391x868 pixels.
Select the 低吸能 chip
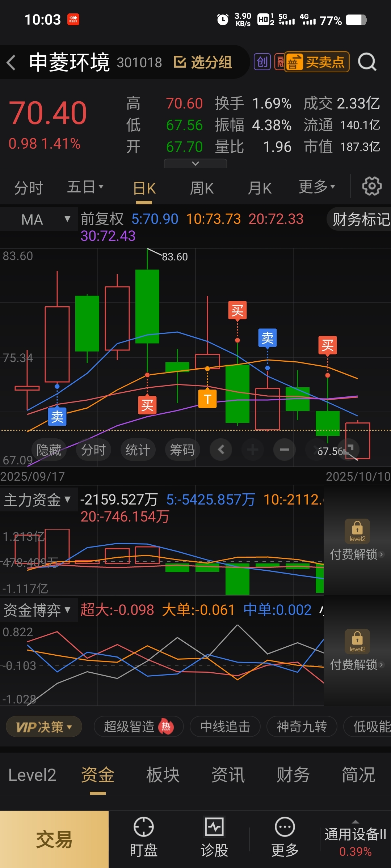click(x=367, y=727)
